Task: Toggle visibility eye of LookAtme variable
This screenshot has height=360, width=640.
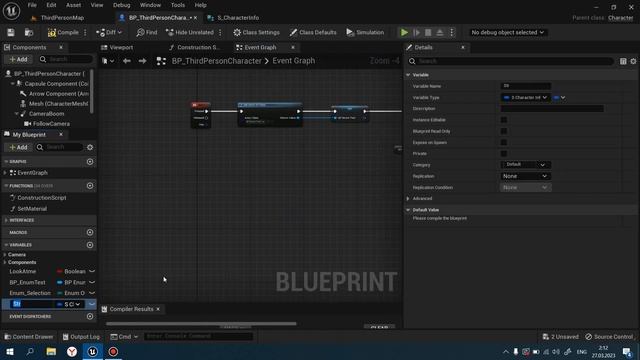Action: pos(92,271)
